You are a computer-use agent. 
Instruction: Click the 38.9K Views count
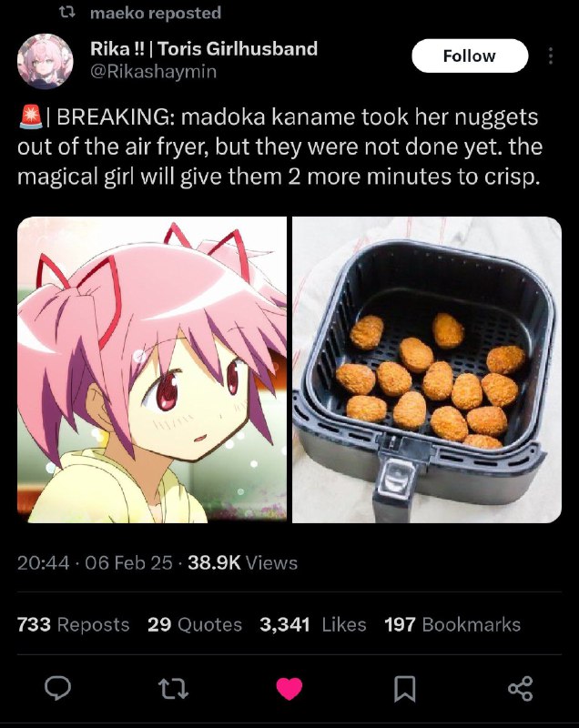[243, 562]
